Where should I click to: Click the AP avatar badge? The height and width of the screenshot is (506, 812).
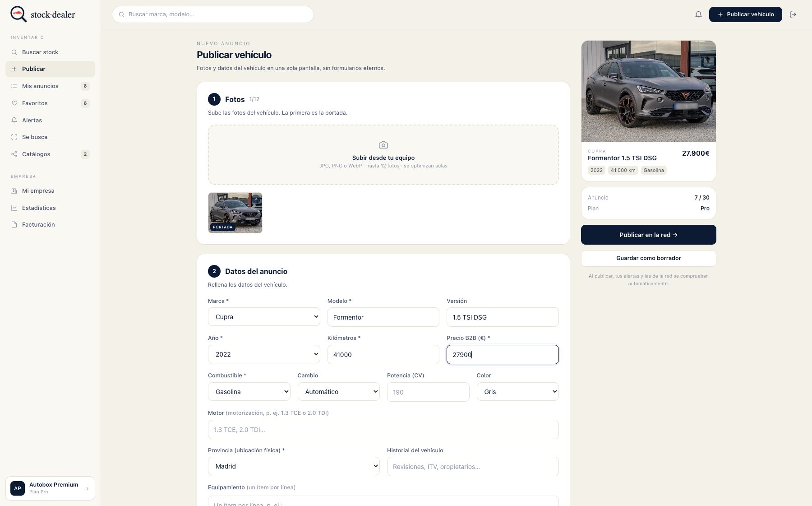pos(18,488)
